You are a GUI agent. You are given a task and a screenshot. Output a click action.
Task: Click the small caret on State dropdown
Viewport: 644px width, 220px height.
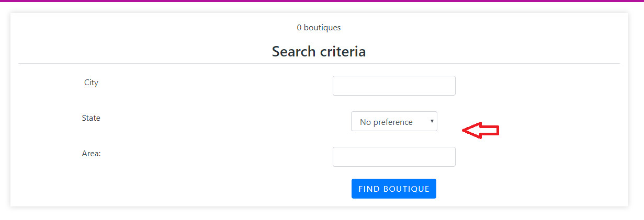pos(432,121)
